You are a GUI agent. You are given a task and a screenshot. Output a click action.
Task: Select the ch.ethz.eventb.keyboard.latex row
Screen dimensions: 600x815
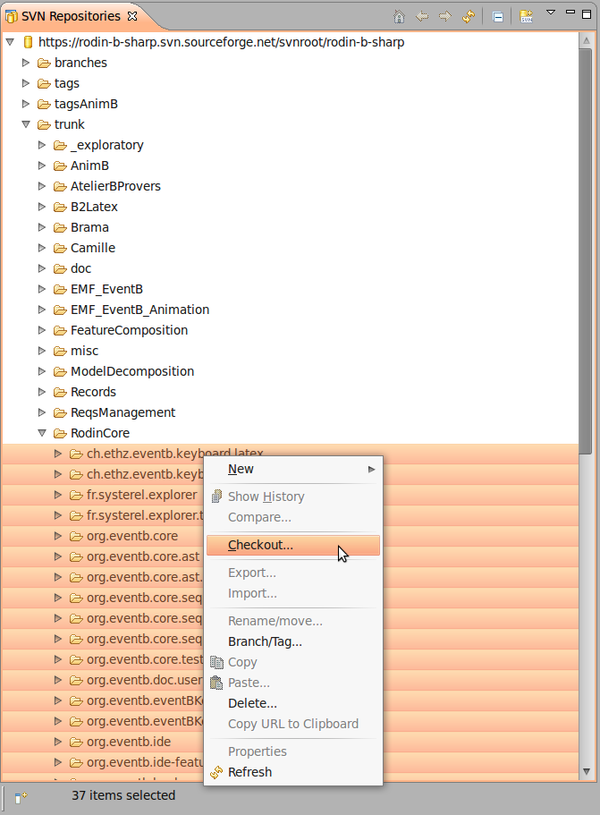coord(290,454)
